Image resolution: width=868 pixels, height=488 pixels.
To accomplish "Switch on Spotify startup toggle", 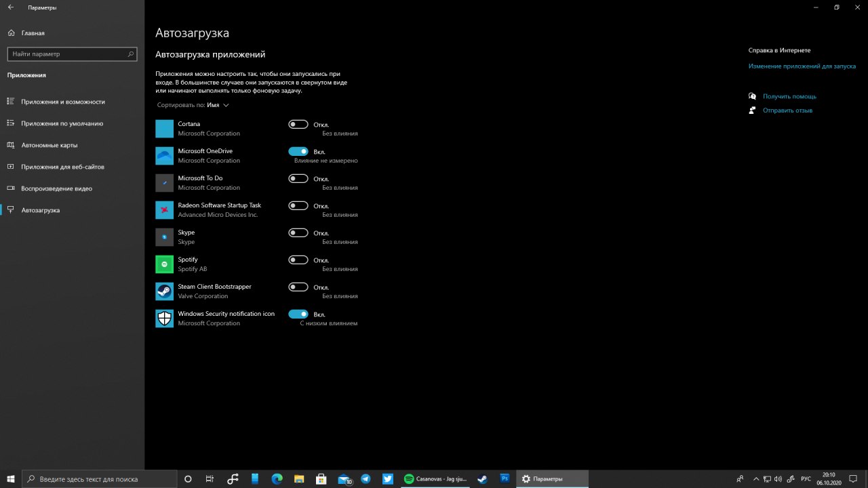I will pos(298,260).
